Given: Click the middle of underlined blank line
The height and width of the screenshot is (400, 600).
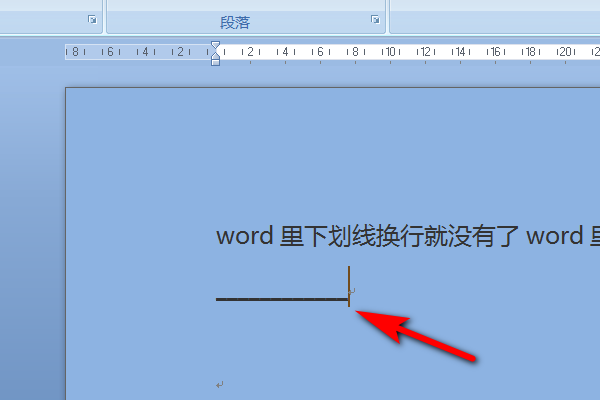Looking at the screenshot, I should coord(282,299).
